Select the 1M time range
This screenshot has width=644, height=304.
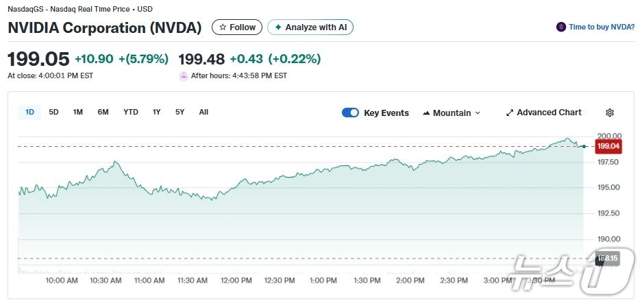coord(77,112)
